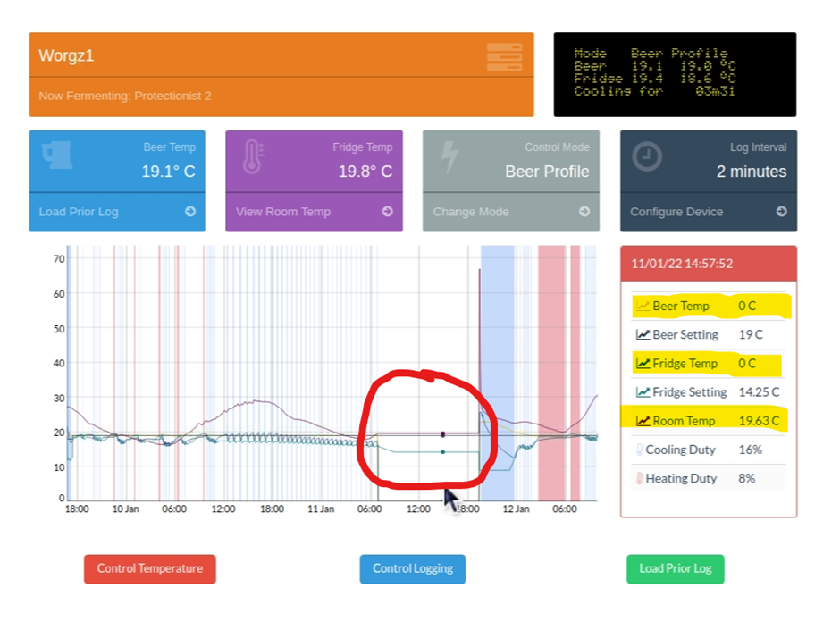Click the thermometer icon in Fridge Temp card
840x622 pixels.
(252, 156)
